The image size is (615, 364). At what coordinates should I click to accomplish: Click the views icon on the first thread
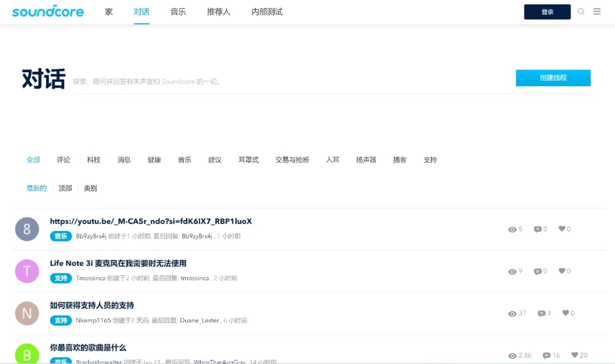coord(512,229)
